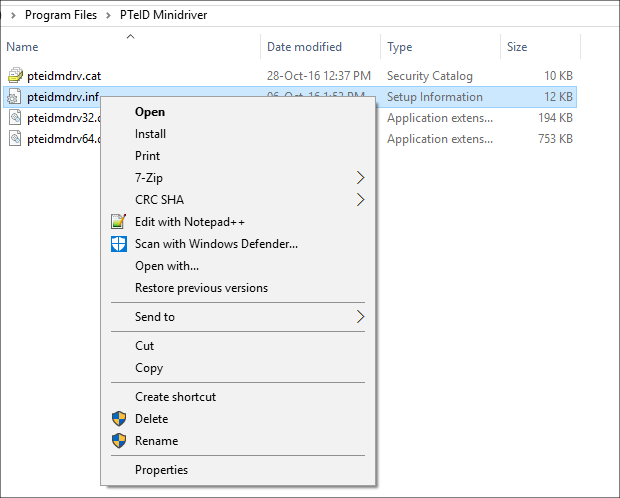This screenshot has width=620, height=498.
Task: Navigate to Program Files in breadcrumb
Action: (x=61, y=15)
